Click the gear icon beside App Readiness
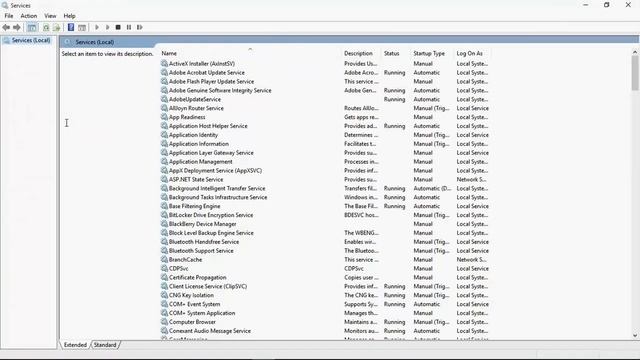Image resolution: width=640 pixels, height=360 pixels. click(x=164, y=117)
